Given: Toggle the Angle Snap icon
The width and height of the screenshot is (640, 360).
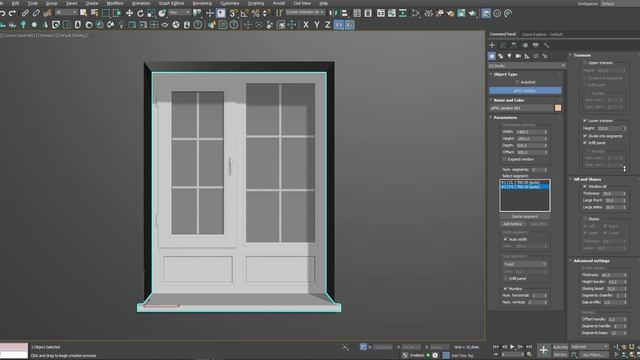Looking at the screenshot, I should (x=244, y=13).
